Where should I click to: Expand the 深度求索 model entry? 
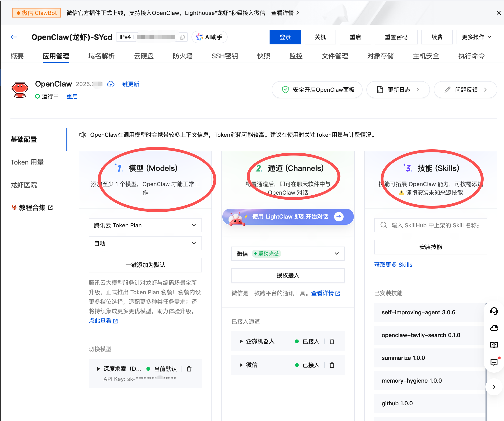click(98, 369)
